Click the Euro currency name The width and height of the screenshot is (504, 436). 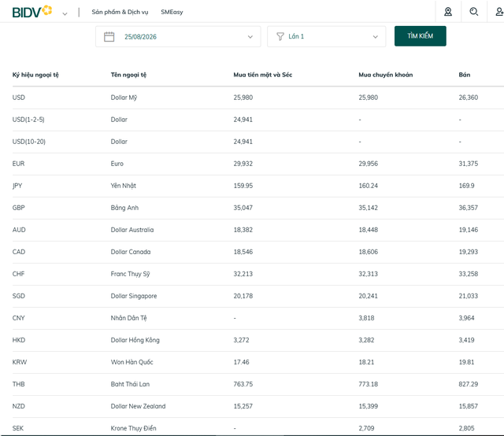tap(117, 164)
